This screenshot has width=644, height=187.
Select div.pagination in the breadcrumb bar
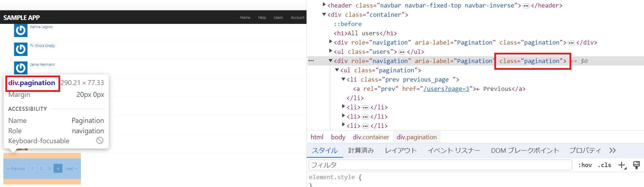pos(417,137)
